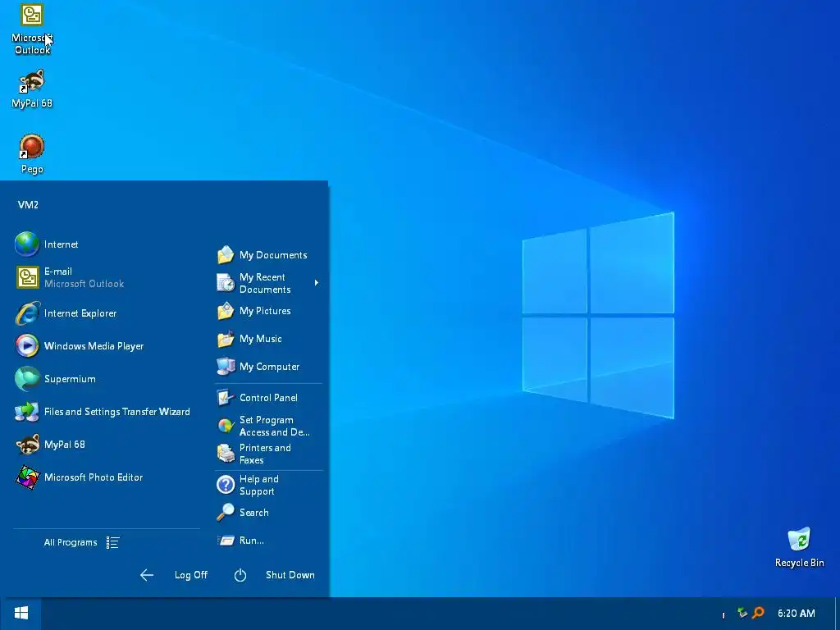The width and height of the screenshot is (840, 630).
Task: Click the E-mail Outlook icon in Start menu
Action: [27, 277]
